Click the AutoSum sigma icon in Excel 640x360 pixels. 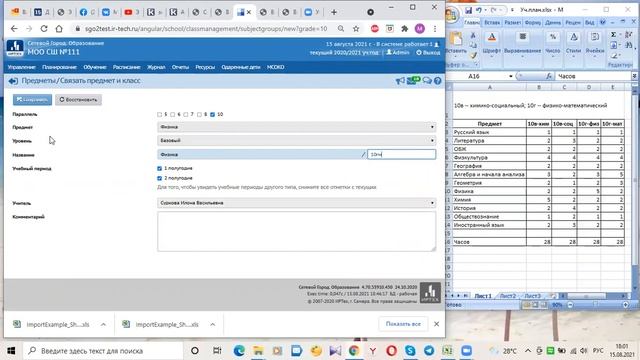point(613,35)
